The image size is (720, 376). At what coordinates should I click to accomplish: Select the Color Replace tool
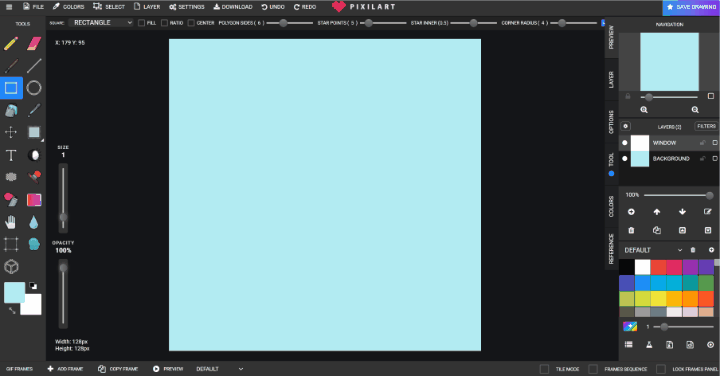pos(11,200)
